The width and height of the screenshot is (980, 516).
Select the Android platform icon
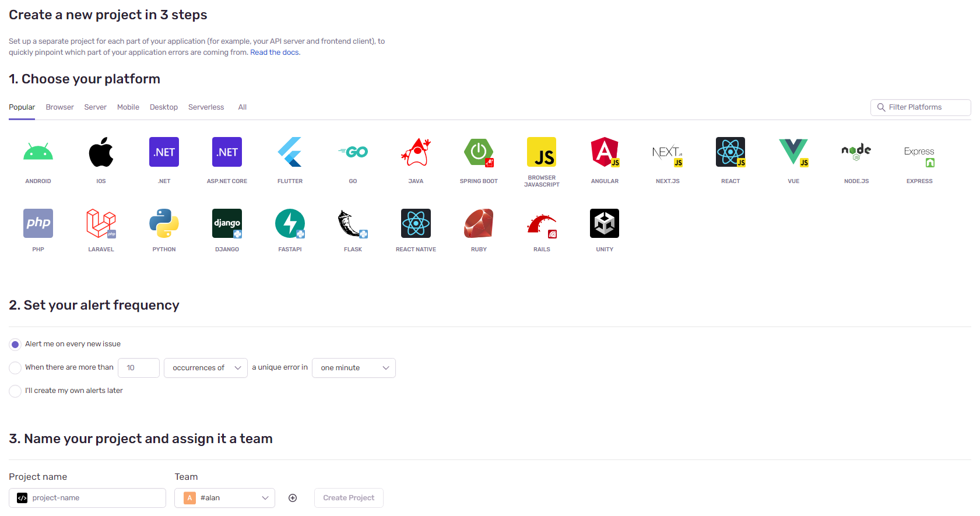[38, 152]
